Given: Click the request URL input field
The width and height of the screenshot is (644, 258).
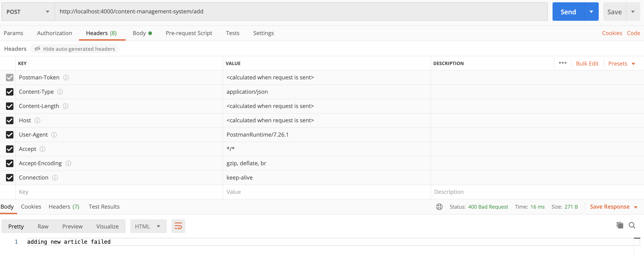Looking at the screenshot, I should 300,12.
